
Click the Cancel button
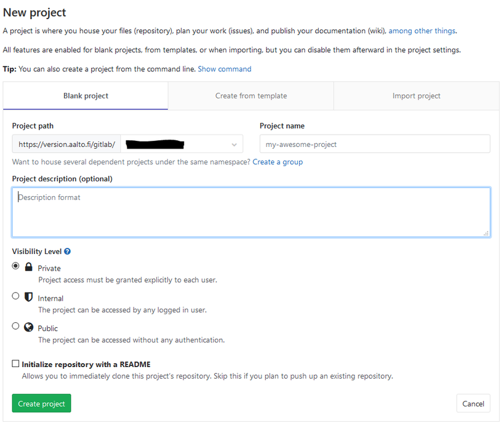tap(473, 403)
